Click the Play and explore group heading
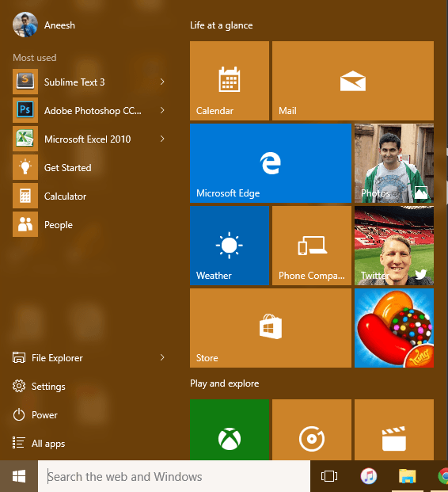 [225, 383]
